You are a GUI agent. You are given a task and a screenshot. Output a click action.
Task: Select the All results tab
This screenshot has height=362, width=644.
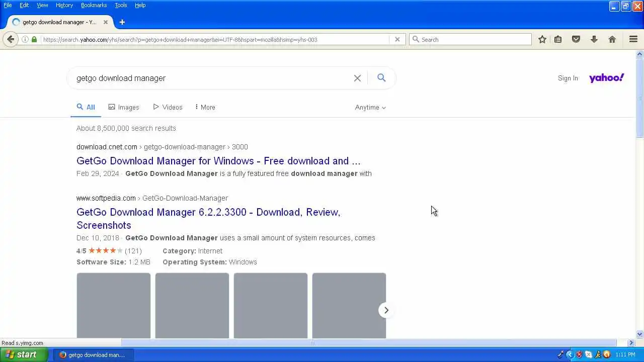[x=86, y=107]
